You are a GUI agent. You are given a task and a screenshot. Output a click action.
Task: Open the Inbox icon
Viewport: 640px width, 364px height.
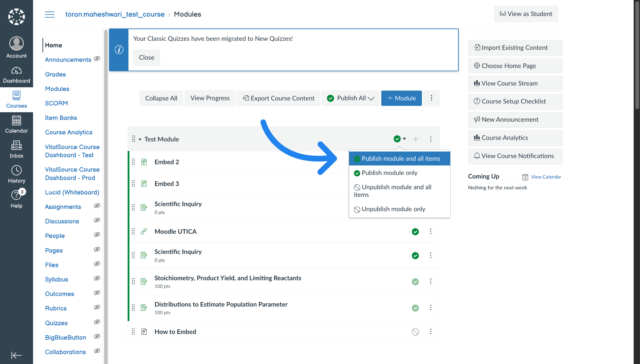coord(17,150)
